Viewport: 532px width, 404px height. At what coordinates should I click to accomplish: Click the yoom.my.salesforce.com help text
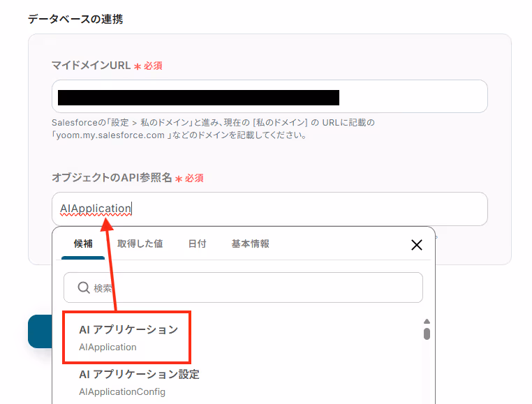(x=180, y=135)
